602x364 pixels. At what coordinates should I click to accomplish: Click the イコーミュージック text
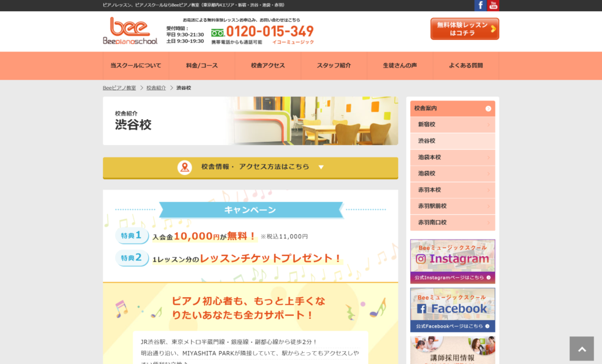tap(293, 42)
